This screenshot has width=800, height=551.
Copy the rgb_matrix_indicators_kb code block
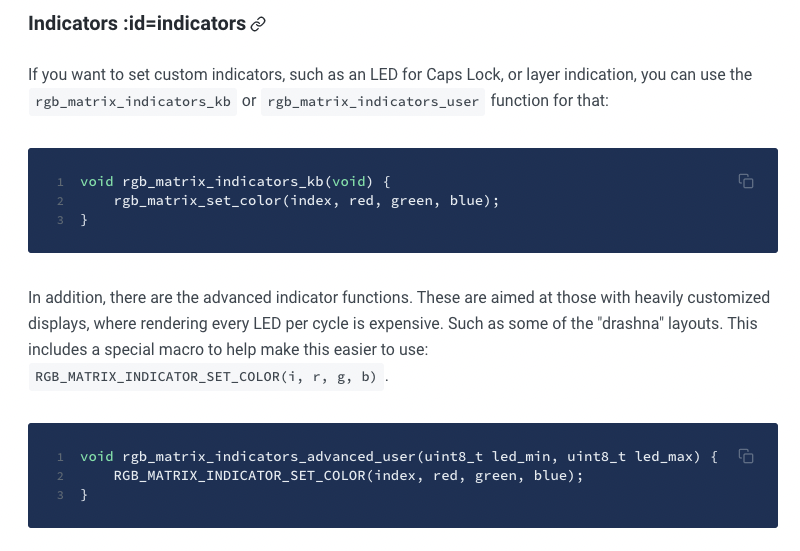click(x=746, y=181)
